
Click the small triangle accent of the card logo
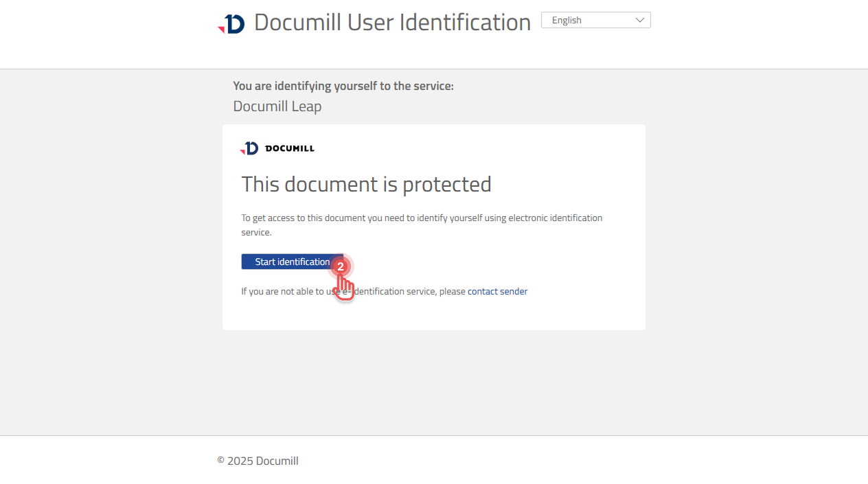(242, 152)
